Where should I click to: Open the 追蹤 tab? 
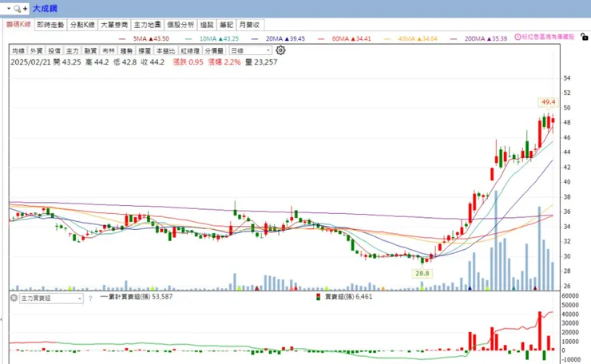point(207,25)
